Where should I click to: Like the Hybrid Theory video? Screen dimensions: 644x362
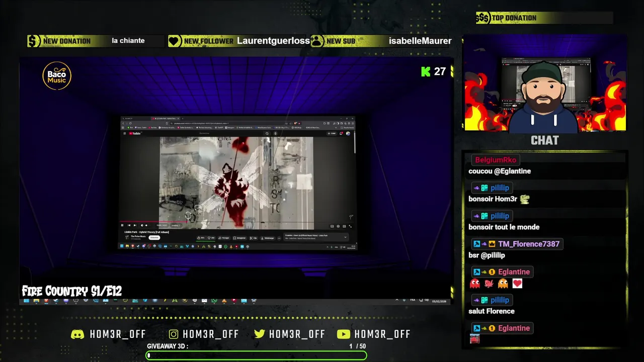click(x=201, y=238)
